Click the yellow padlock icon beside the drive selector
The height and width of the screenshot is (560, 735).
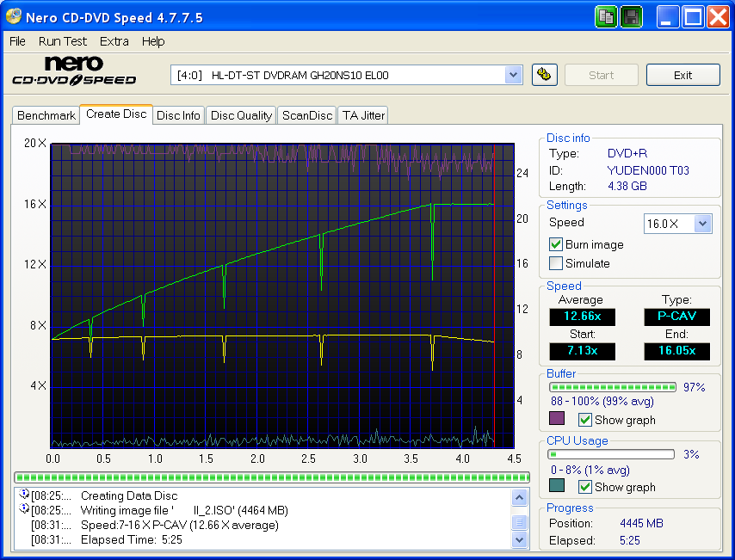pos(544,75)
